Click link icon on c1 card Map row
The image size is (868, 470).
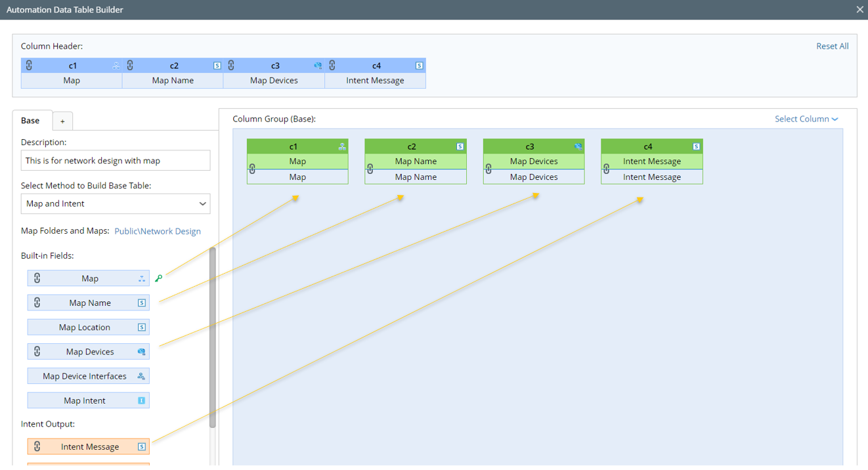[252, 169]
